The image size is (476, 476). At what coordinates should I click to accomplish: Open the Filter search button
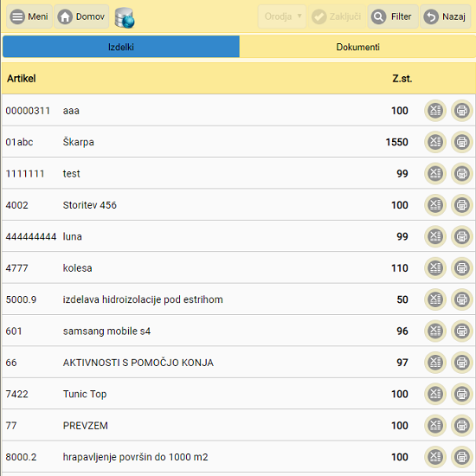coord(393,16)
